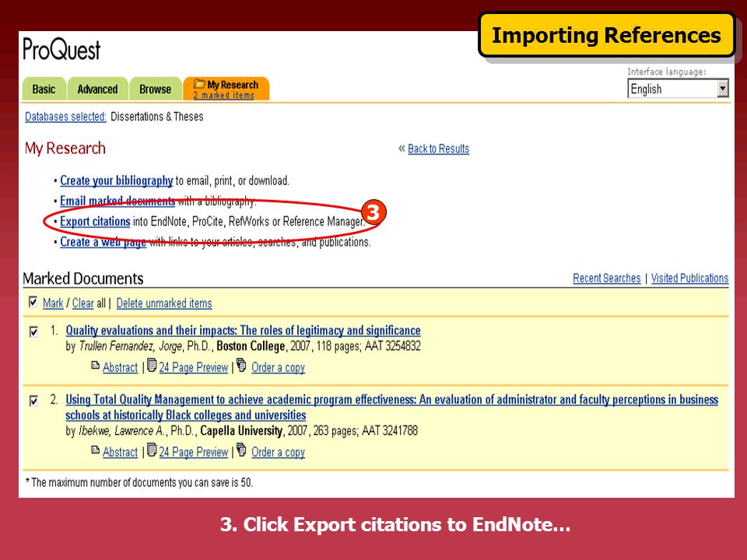The width and height of the screenshot is (747, 560).
Task: Toggle the Mark / Clear all checkbox
Action: 33,302
